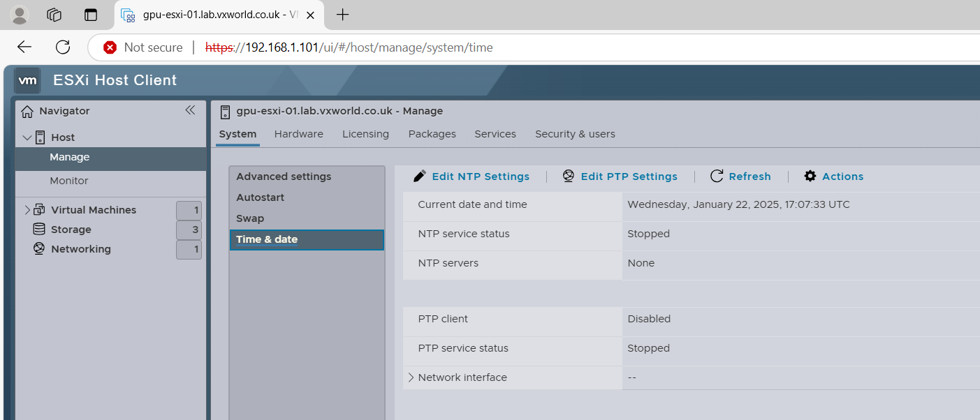Image resolution: width=980 pixels, height=420 pixels.
Task: Click the Not secure warning icon
Action: pos(110,47)
